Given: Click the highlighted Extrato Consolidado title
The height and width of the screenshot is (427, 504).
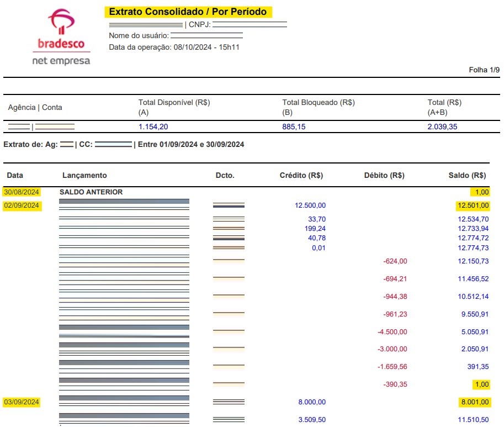Looking at the screenshot, I should point(188,11).
